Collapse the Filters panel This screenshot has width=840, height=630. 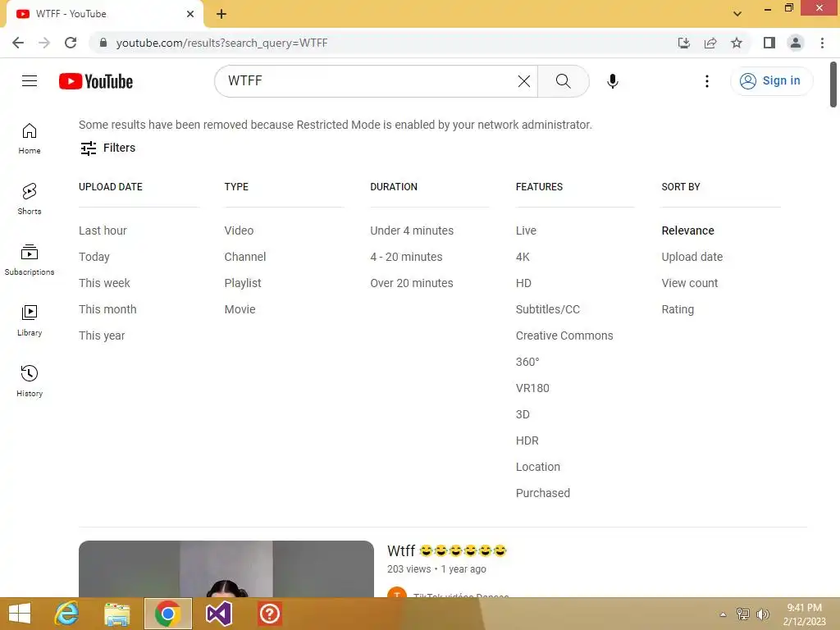point(107,148)
